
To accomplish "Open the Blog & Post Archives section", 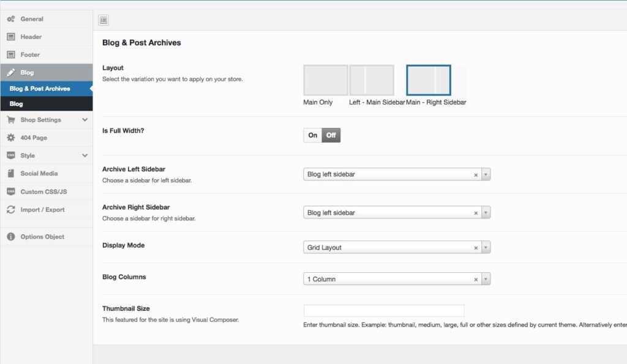I will 40,89.
